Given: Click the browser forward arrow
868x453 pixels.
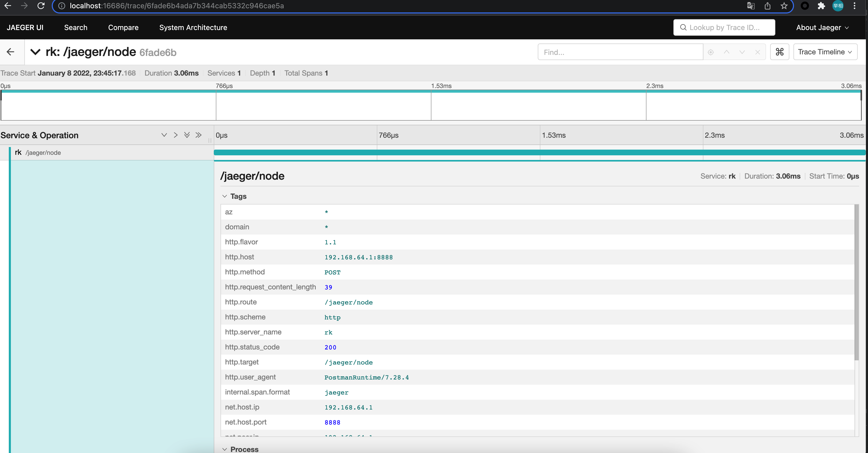Looking at the screenshot, I should [x=24, y=6].
